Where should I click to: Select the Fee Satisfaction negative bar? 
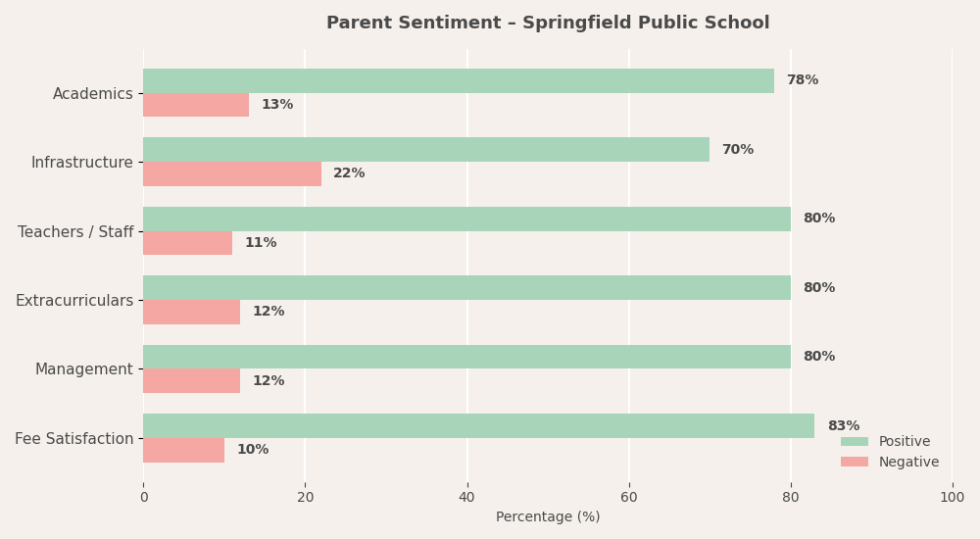pyautogui.click(x=184, y=450)
